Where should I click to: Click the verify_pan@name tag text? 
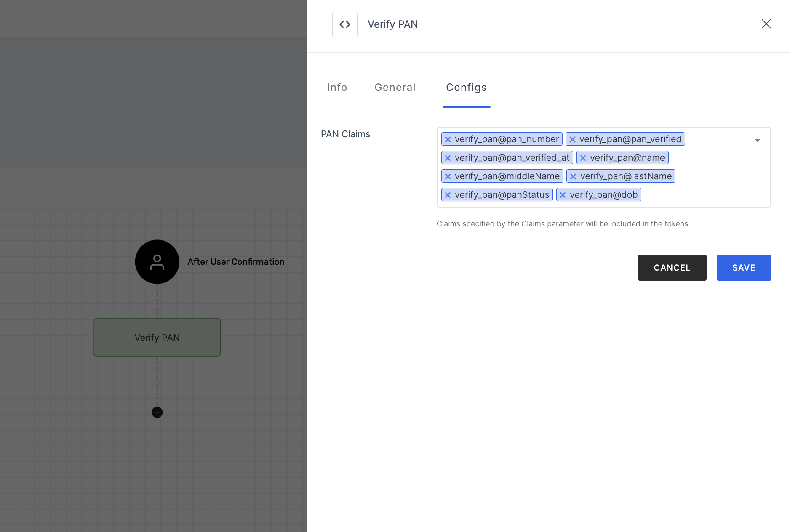click(x=627, y=158)
